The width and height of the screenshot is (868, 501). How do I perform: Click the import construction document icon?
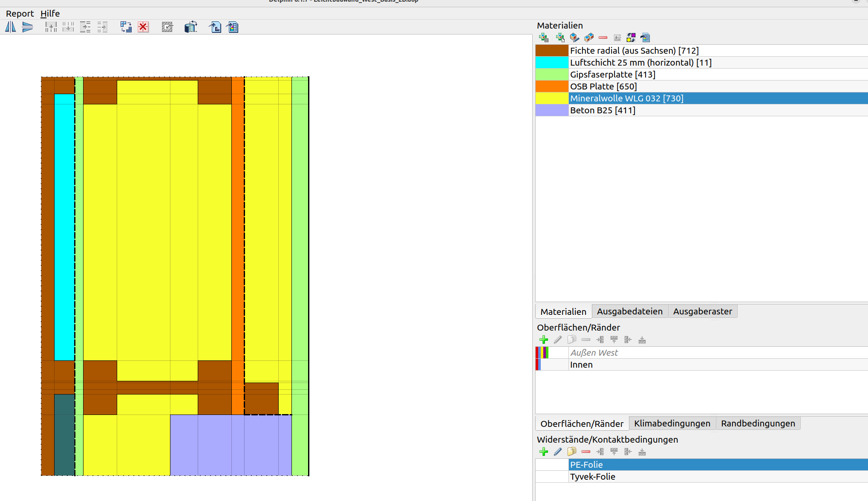215,27
